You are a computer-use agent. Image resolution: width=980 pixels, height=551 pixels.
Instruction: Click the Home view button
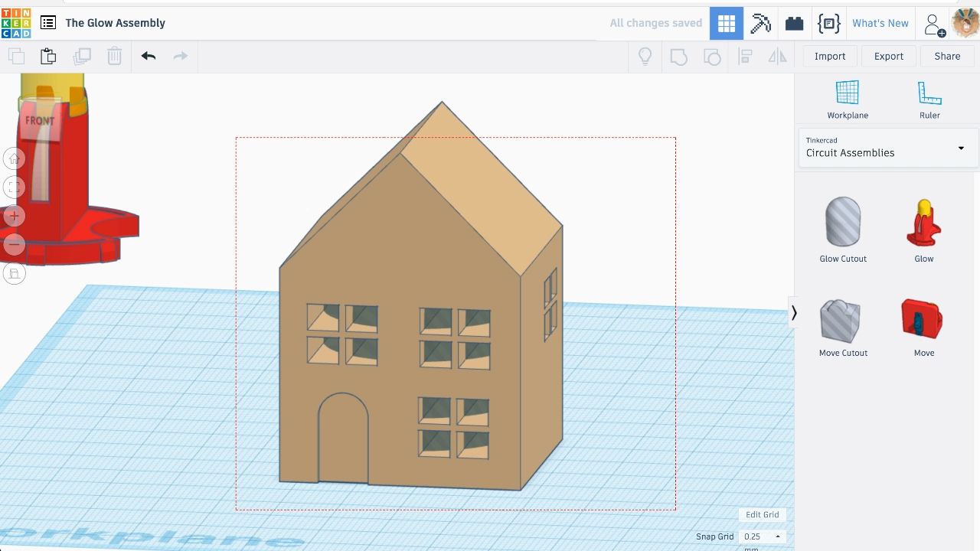tap(14, 158)
